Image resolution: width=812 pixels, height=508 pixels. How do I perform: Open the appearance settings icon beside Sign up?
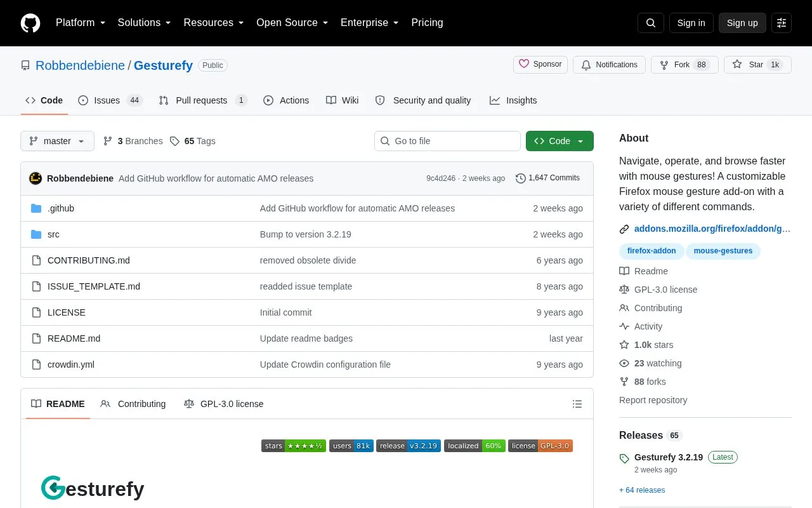tap(782, 23)
